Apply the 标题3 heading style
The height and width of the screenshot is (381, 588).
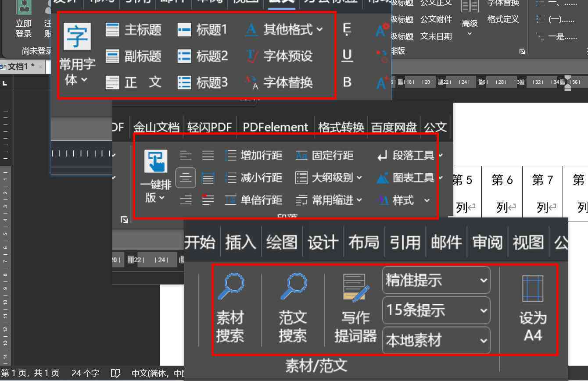(x=202, y=82)
